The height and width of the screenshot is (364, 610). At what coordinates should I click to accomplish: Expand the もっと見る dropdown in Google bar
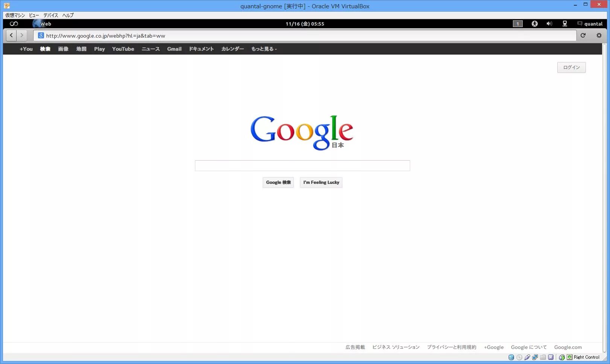click(264, 49)
